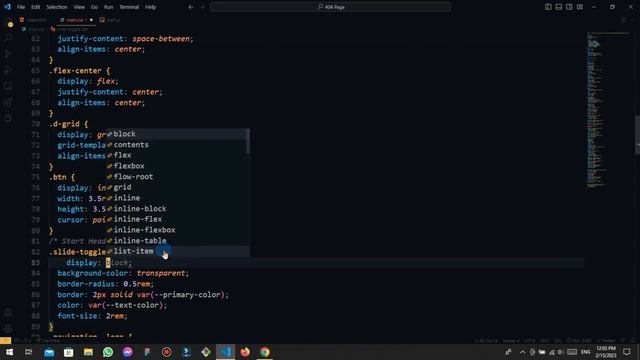Open Task View on the taskbar
The height and width of the screenshot is (360, 640).
29,352
